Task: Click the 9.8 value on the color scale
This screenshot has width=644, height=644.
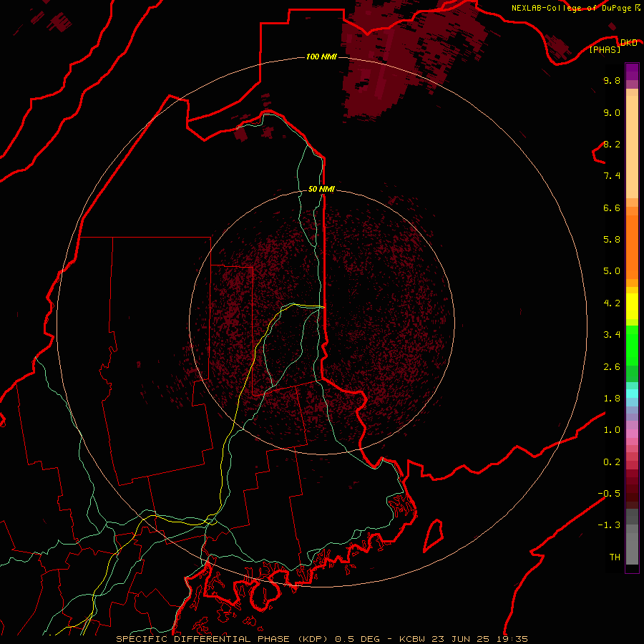Action: (x=612, y=80)
